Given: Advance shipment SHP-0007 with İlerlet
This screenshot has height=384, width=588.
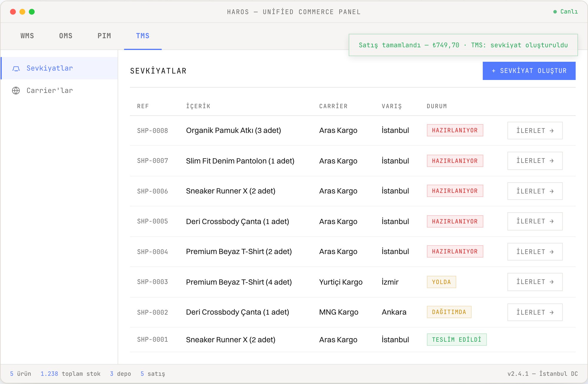Looking at the screenshot, I should [535, 161].
